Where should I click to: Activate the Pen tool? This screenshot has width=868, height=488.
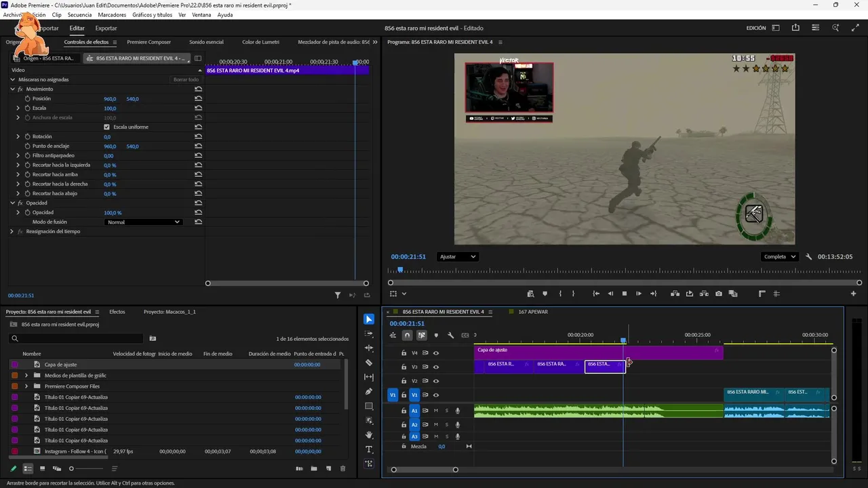coord(369,392)
